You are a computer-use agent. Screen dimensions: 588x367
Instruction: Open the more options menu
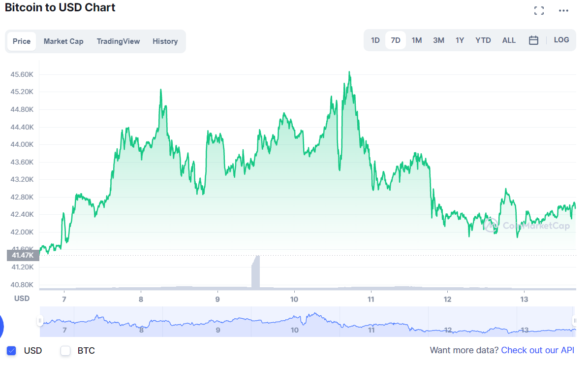(563, 10)
